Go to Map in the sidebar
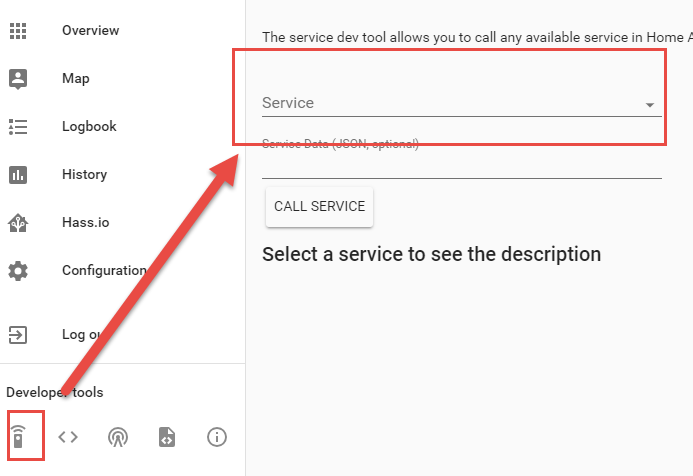The width and height of the screenshot is (693, 476). pyautogui.click(x=76, y=79)
